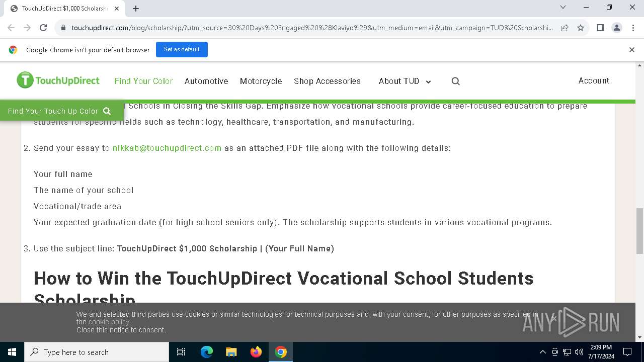
Task: Open Windows Start menu
Action: click(12, 352)
